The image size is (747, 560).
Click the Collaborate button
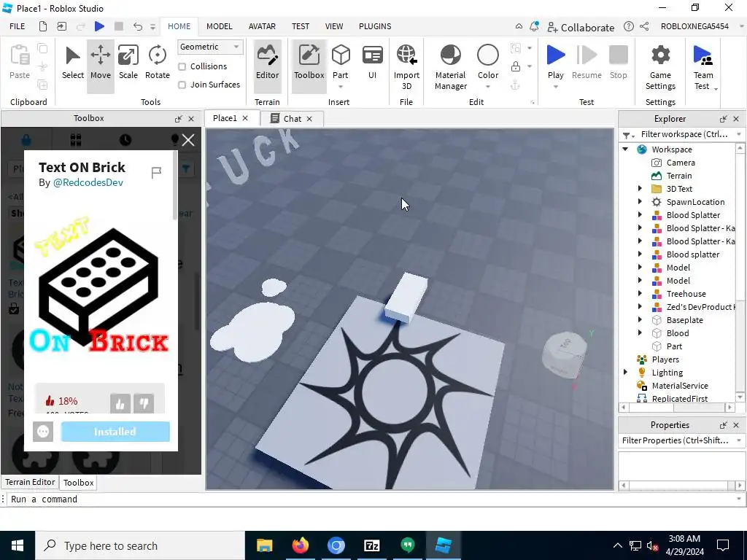581,27
